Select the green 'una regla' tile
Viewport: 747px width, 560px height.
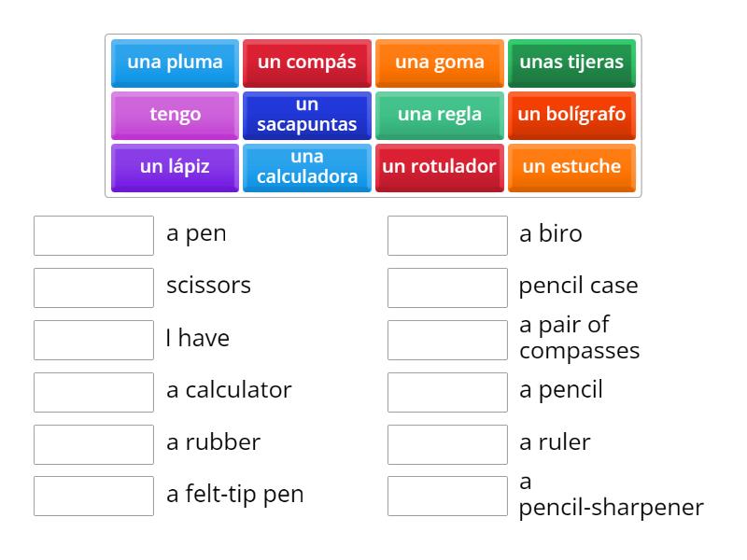pyautogui.click(x=439, y=115)
